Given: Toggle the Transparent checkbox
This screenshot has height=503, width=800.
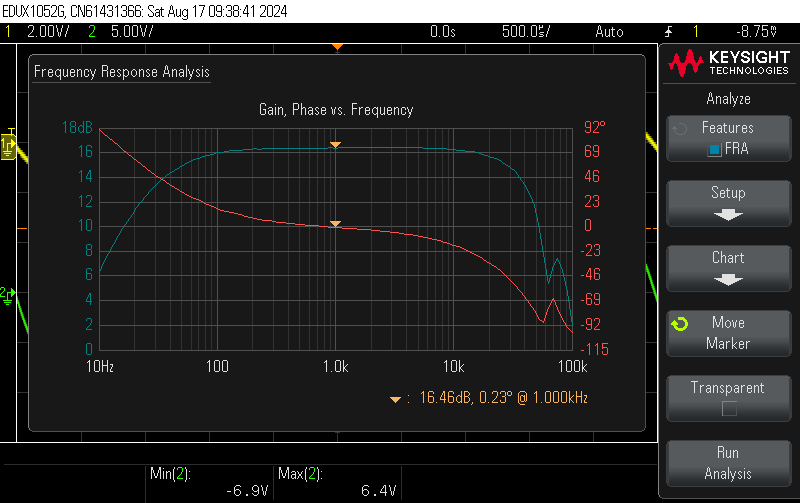Looking at the screenshot, I should 728,408.
